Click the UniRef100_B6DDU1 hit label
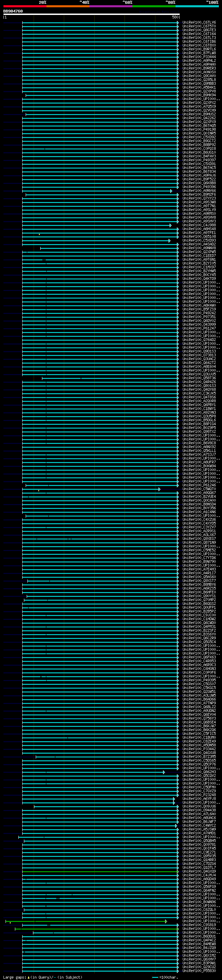The image size is (222, 980). [199, 937]
